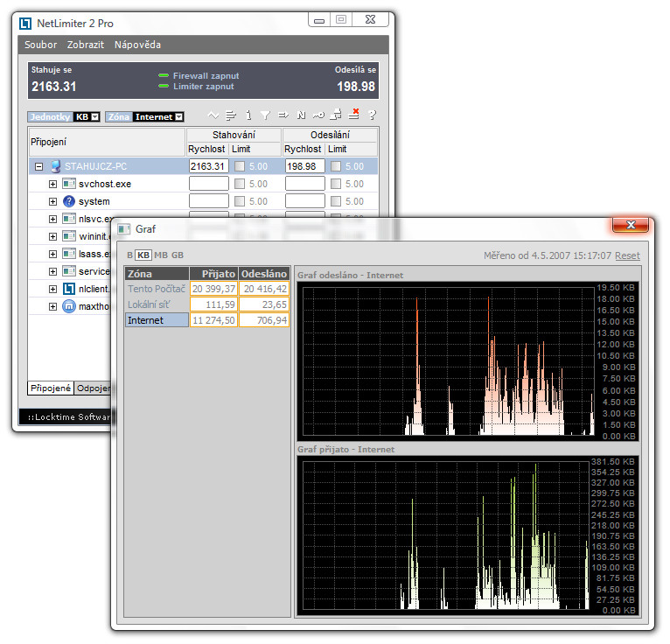Click the download Rychlost field for STAHUJCZ-PC

point(208,166)
